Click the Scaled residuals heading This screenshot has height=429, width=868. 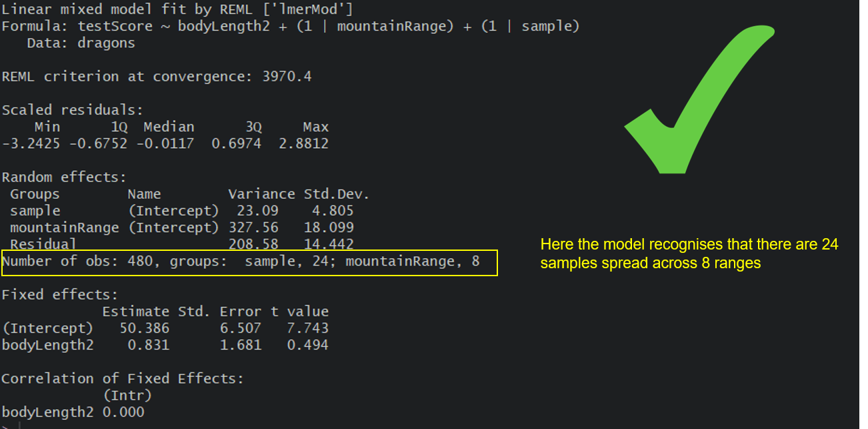coord(73,110)
